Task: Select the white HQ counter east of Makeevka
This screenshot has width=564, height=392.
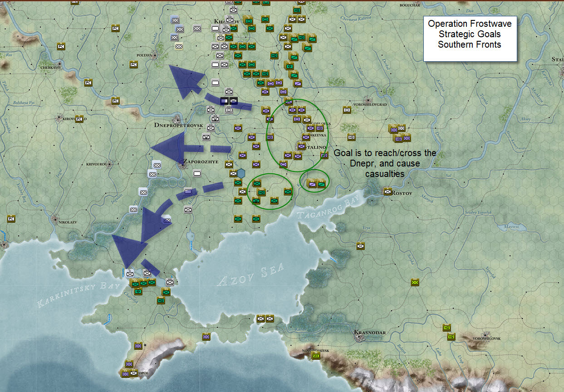Action: [352, 137]
